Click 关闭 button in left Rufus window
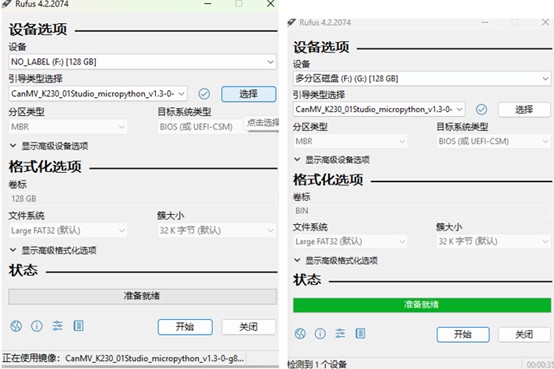 (249, 327)
